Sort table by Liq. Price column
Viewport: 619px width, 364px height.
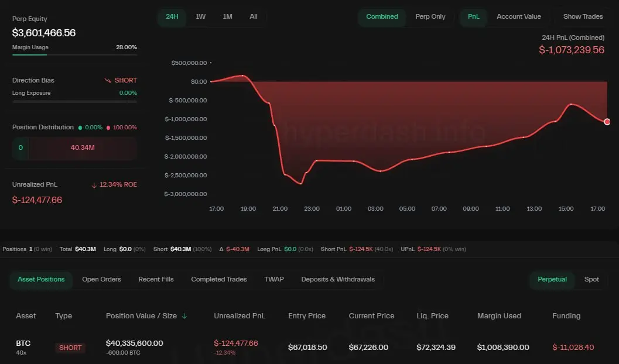point(432,316)
